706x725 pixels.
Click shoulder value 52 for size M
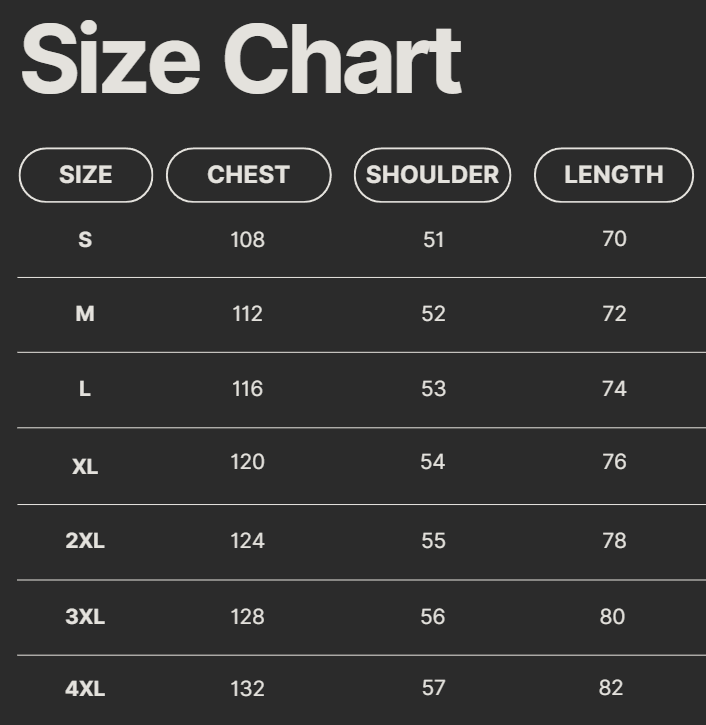[x=433, y=314]
